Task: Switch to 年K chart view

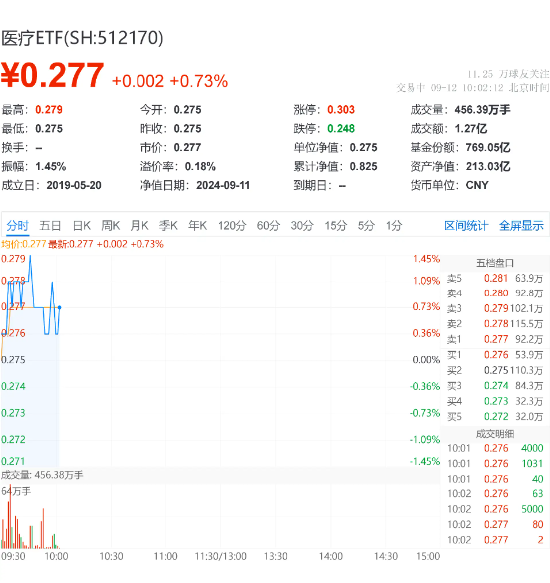Action: pyautogui.click(x=197, y=225)
